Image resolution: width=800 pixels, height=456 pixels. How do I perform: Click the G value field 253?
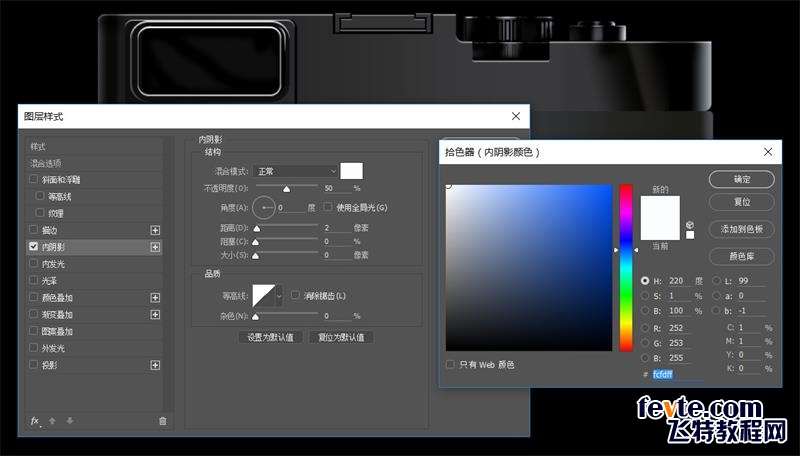coord(680,343)
